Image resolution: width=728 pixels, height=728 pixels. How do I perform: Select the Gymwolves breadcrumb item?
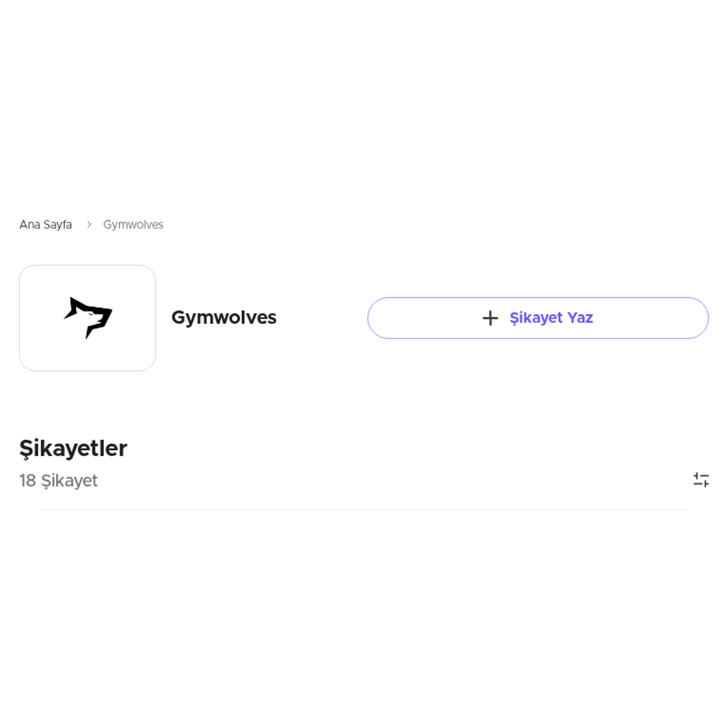pos(133,224)
